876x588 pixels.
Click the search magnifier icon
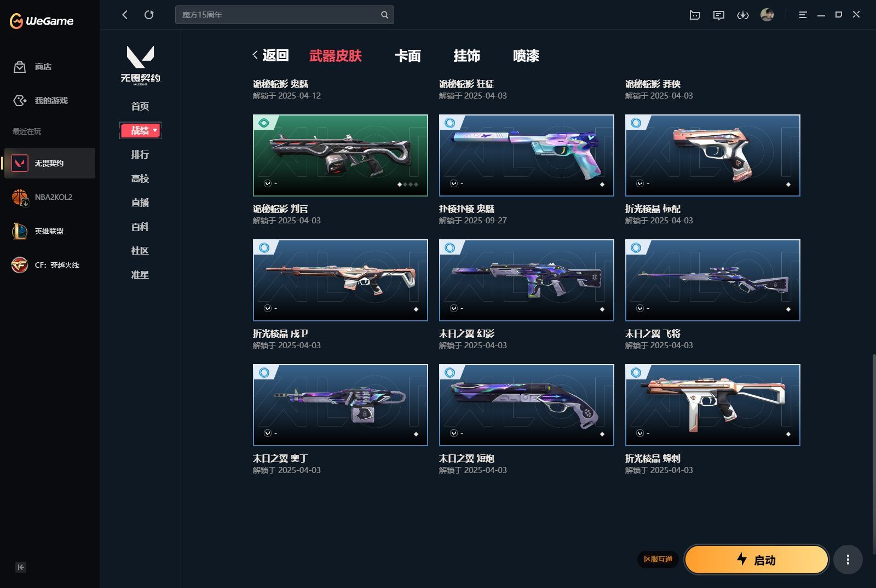[x=385, y=15]
